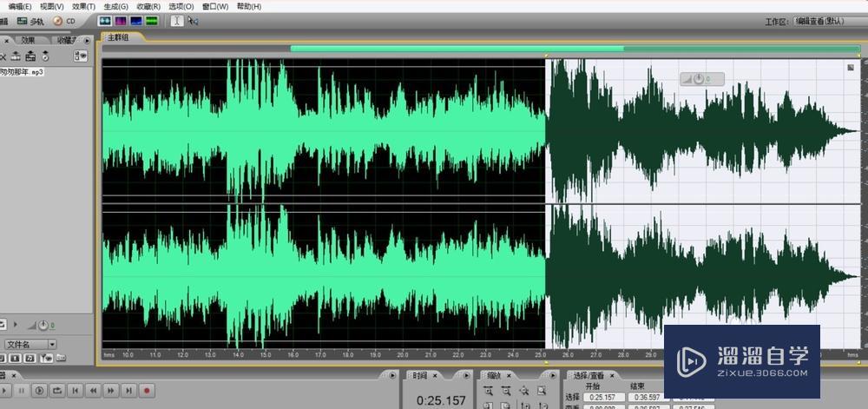868x409 pixels.
Task: Open the 文件名 sort-by dropdown
Action: pyautogui.click(x=30, y=344)
